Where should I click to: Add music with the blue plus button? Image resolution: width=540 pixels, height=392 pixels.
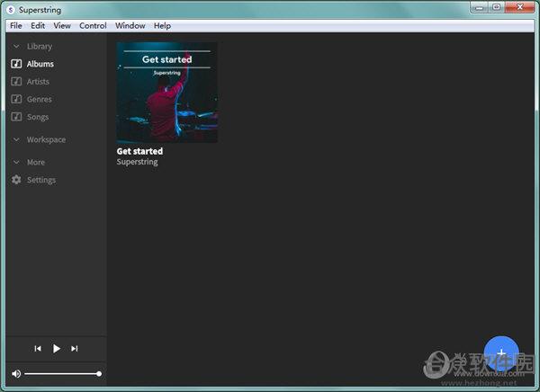pos(501,353)
